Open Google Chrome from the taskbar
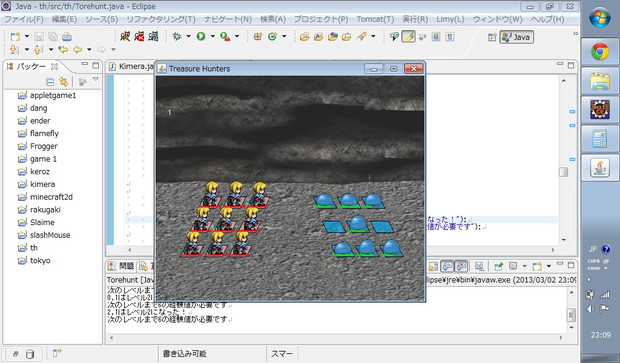The image size is (620, 363). click(x=600, y=52)
